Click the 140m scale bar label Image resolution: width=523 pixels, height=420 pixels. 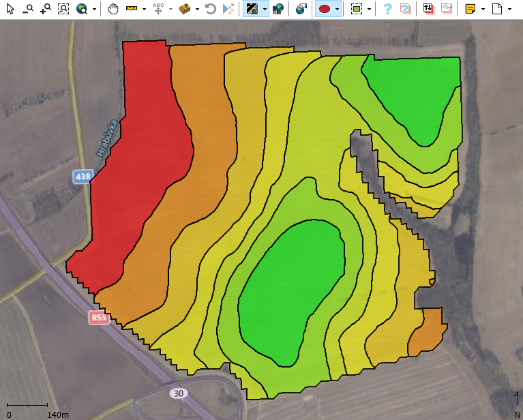[x=58, y=415]
